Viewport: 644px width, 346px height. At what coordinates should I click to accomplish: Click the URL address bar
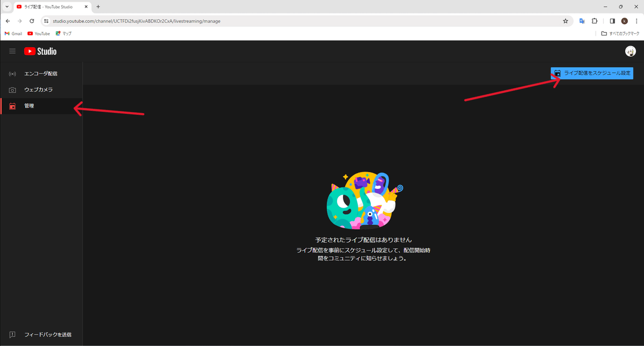(x=306, y=21)
